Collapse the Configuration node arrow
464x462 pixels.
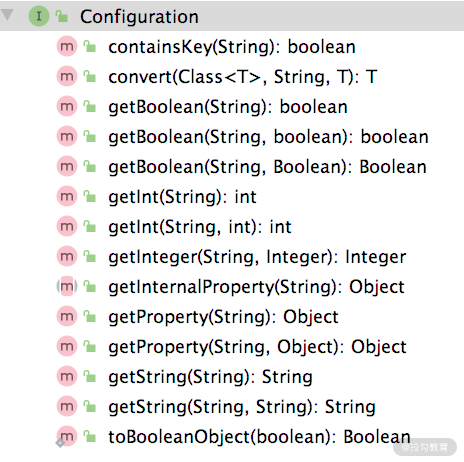tap(7, 15)
